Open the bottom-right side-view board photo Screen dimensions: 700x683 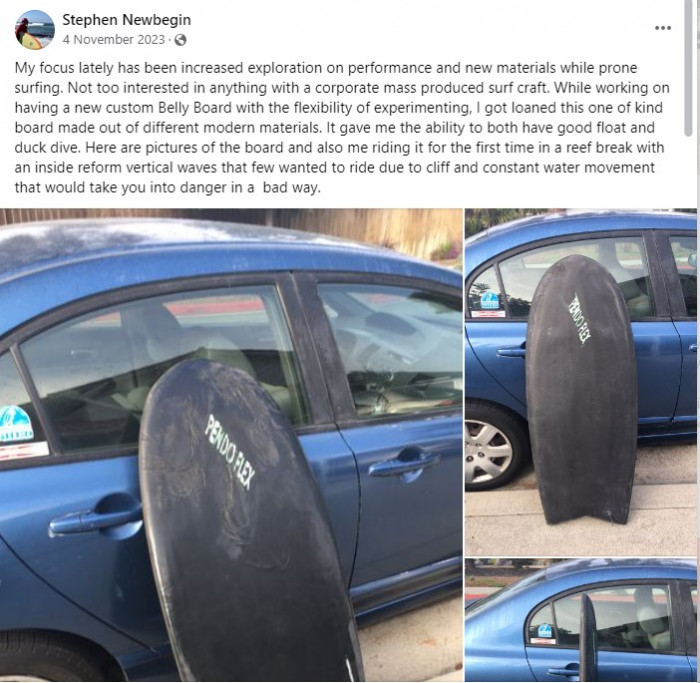pos(580,620)
